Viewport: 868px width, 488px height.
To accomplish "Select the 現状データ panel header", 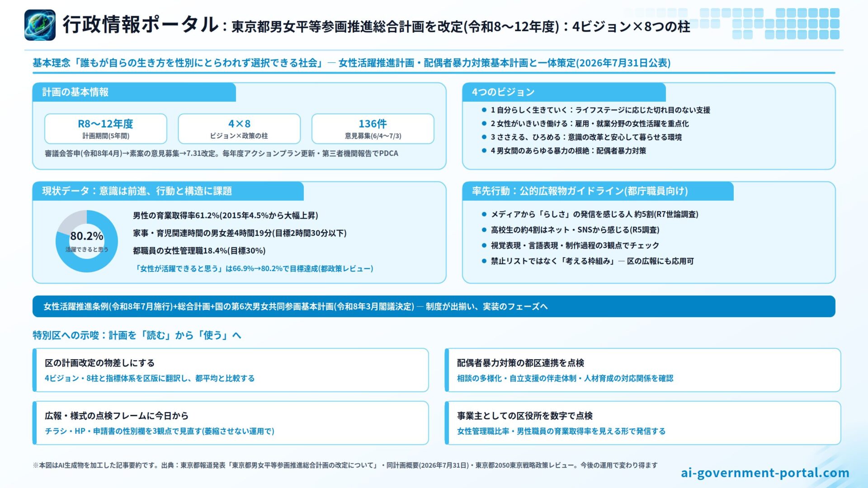I will point(168,191).
